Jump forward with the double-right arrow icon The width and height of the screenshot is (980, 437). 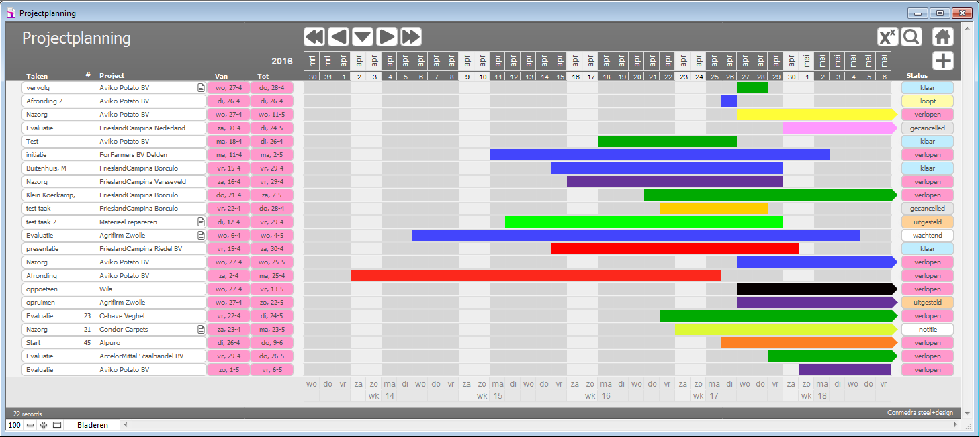[x=411, y=37]
